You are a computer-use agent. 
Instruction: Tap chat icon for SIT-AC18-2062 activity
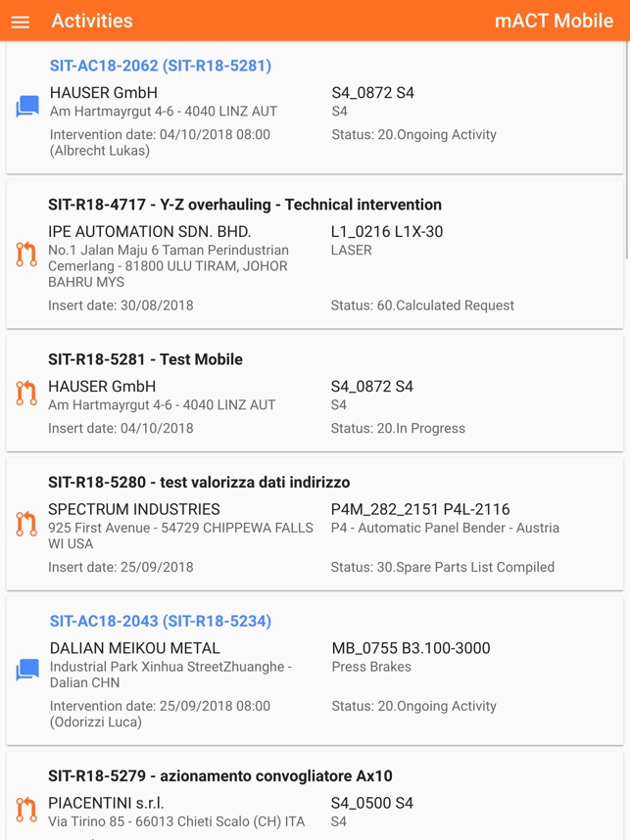27,107
